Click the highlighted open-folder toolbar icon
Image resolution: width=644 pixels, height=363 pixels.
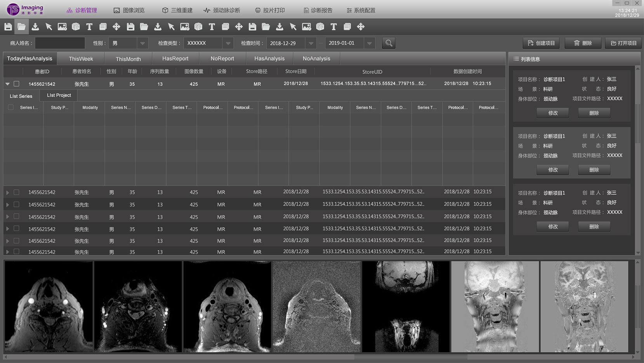point(21,27)
